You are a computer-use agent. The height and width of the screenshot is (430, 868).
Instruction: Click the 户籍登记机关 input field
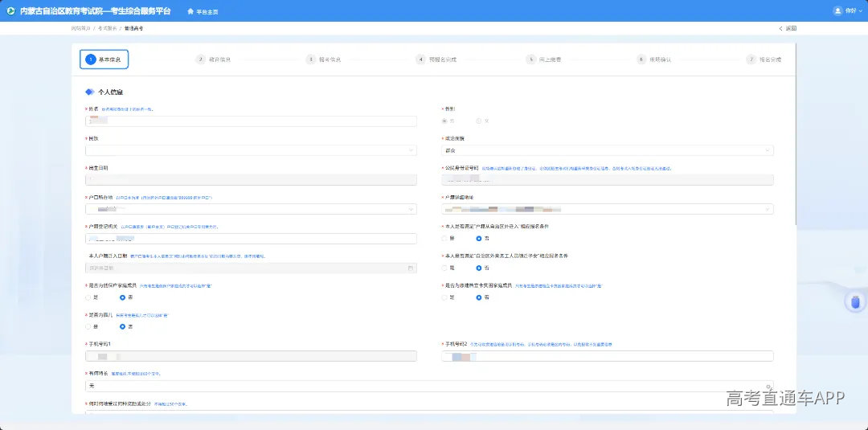251,239
